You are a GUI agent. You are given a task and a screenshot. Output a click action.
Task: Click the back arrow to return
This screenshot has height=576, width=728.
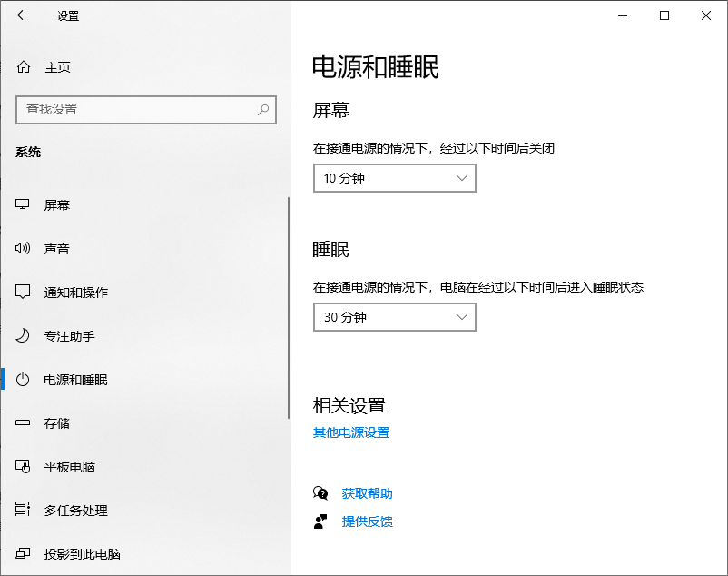20,15
